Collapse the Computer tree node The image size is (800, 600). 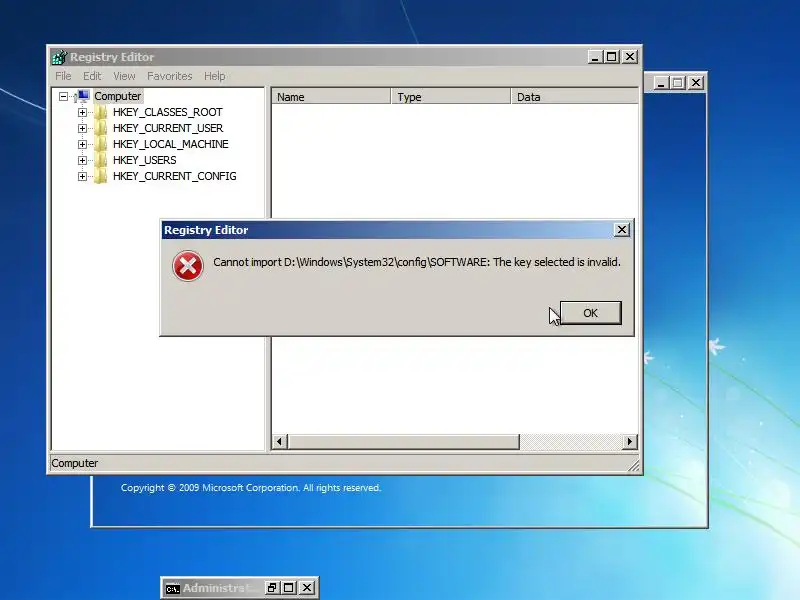(x=63, y=96)
